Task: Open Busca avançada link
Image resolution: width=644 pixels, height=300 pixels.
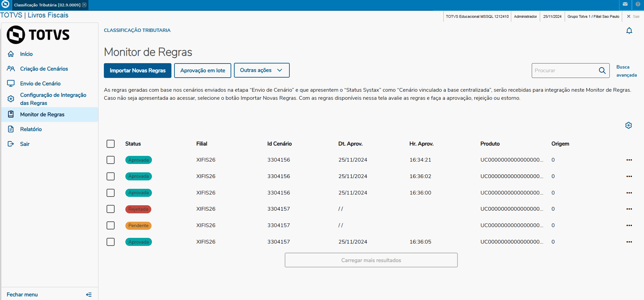Action: pos(627,71)
